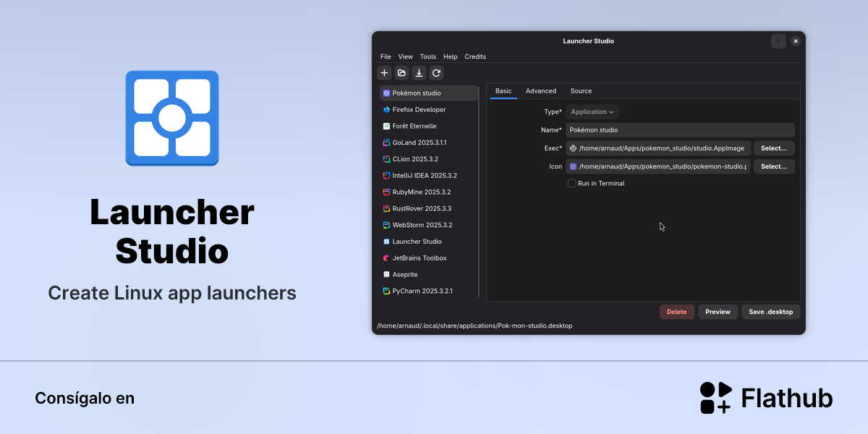868x434 pixels.
Task: Click the CLion 2025.3.2 icon
Action: pos(386,159)
